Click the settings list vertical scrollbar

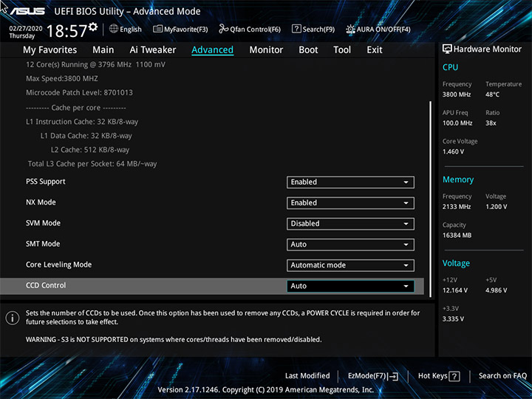tap(431, 199)
